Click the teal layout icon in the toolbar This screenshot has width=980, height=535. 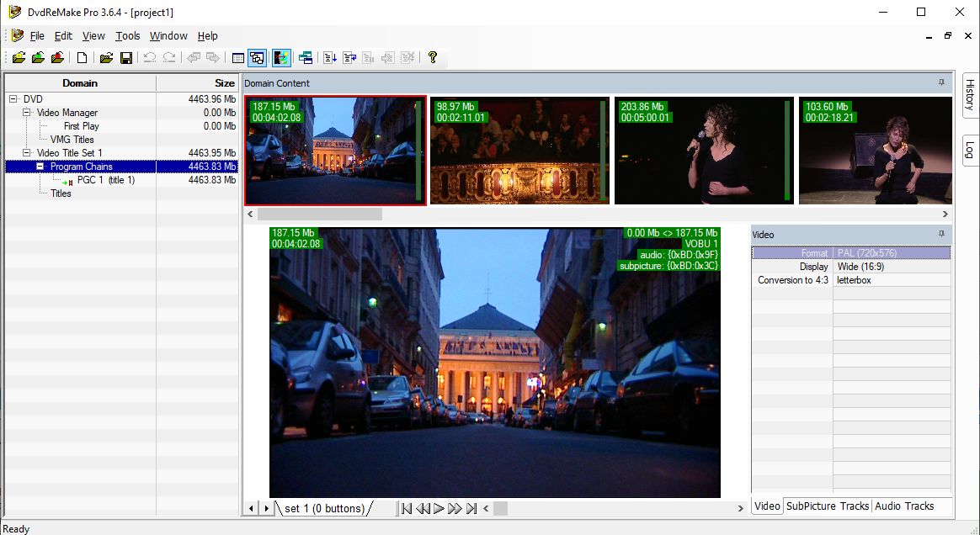[306, 58]
